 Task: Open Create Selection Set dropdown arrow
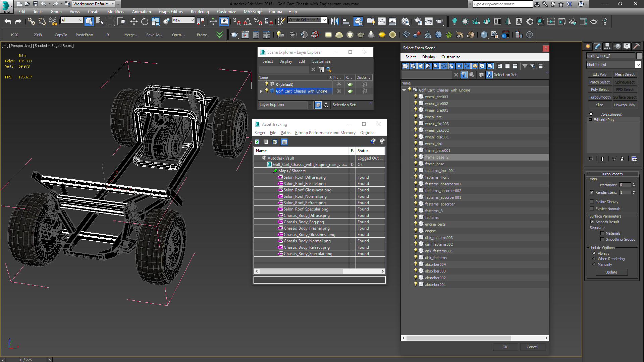click(x=324, y=20)
